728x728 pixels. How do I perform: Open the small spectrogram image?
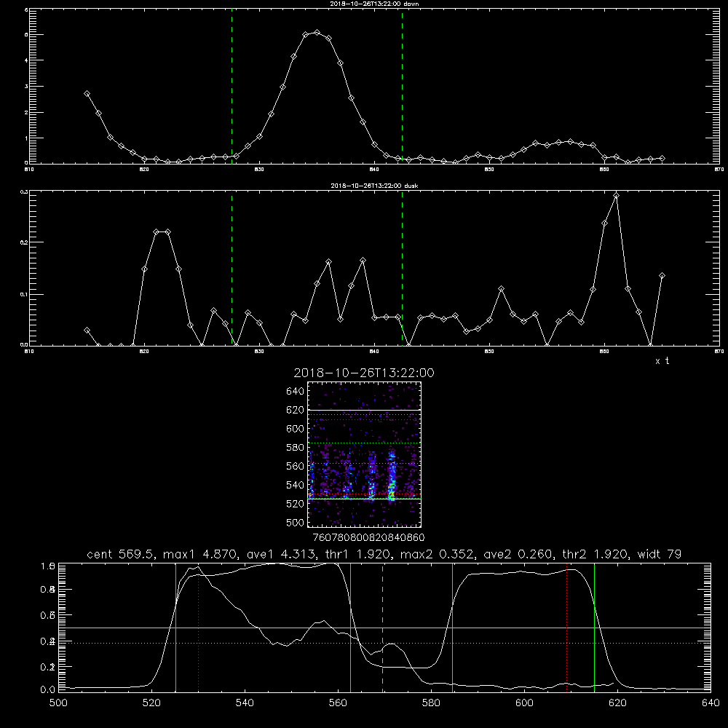tap(364, 454)
